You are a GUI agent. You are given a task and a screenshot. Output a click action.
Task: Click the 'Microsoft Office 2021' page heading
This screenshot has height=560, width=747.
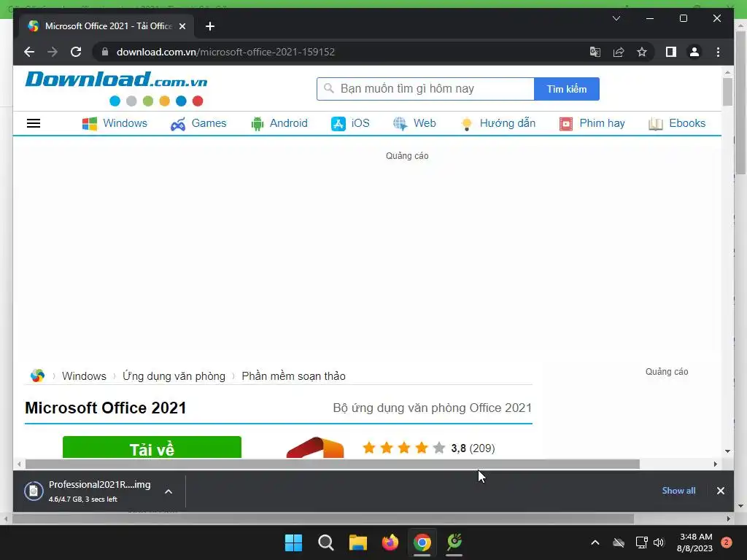point(105,408)
